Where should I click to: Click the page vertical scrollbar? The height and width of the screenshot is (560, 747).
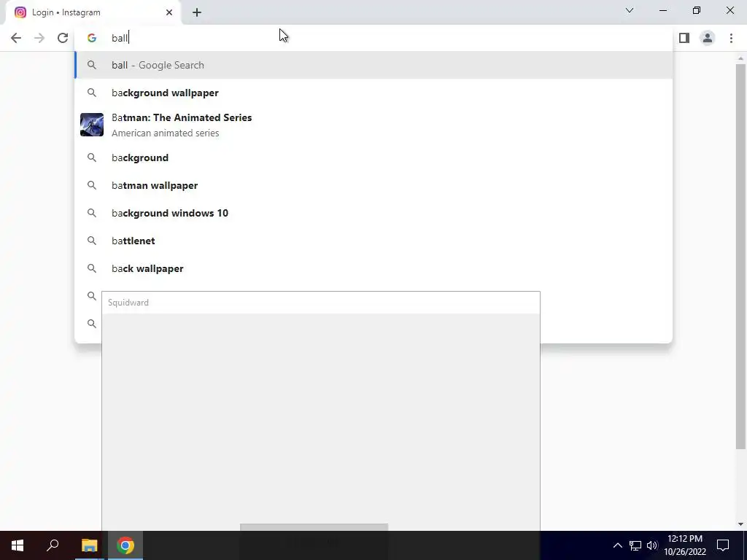coord(740,256)
